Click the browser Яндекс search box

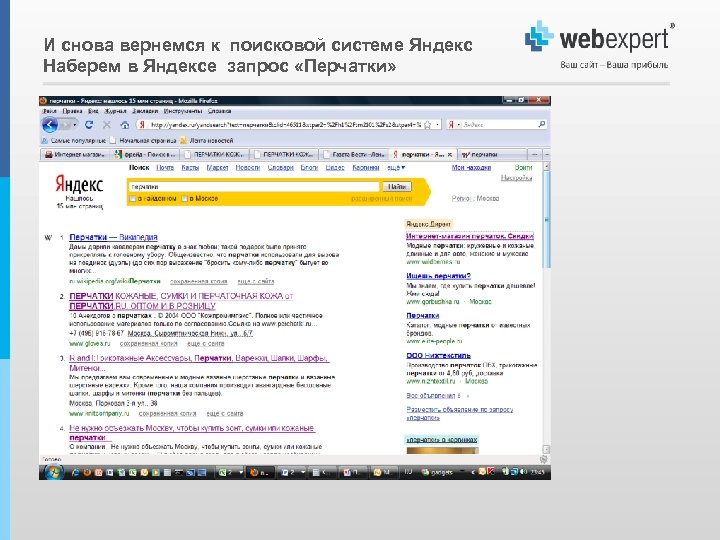tap(499, 124)
